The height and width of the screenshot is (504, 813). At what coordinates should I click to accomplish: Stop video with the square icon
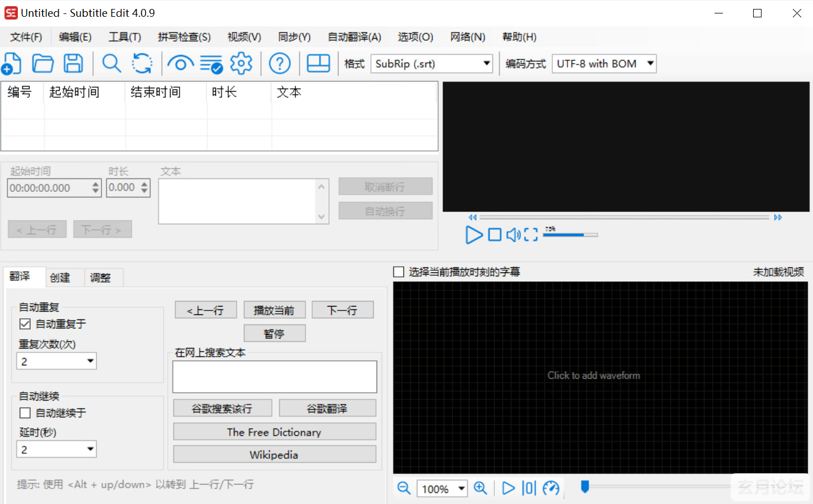click(x=495, y=234)
